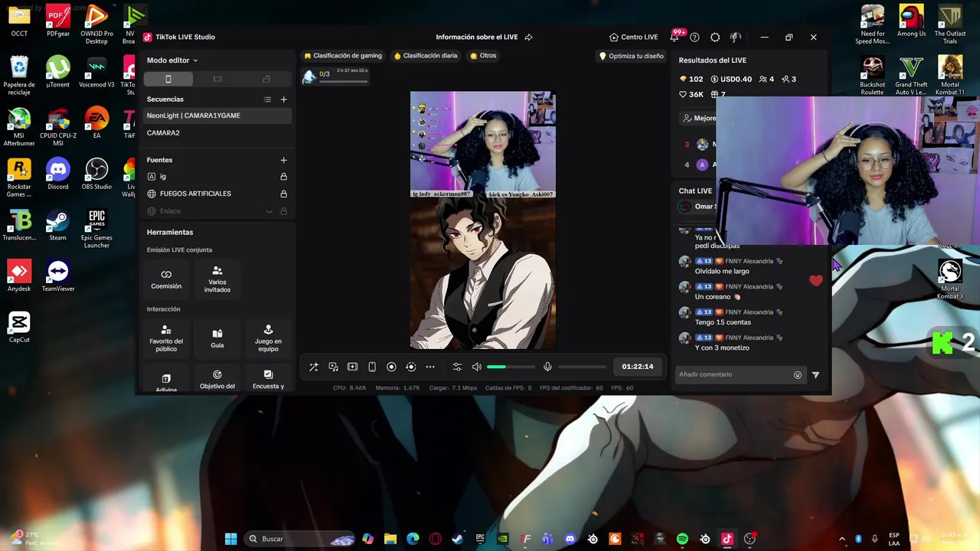The image size is (980, 551).
Task: Toggle the lock on the ig source
Action: (x=283, y=177)
